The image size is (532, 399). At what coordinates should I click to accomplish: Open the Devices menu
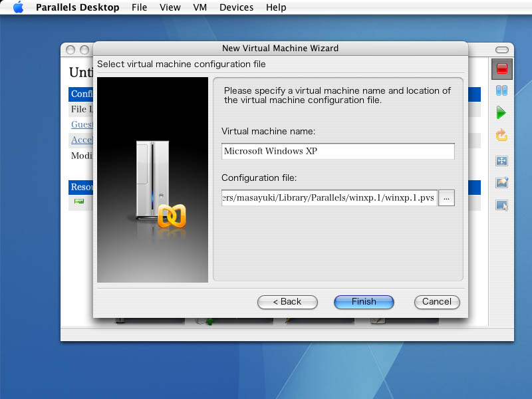tap(236, 7)
